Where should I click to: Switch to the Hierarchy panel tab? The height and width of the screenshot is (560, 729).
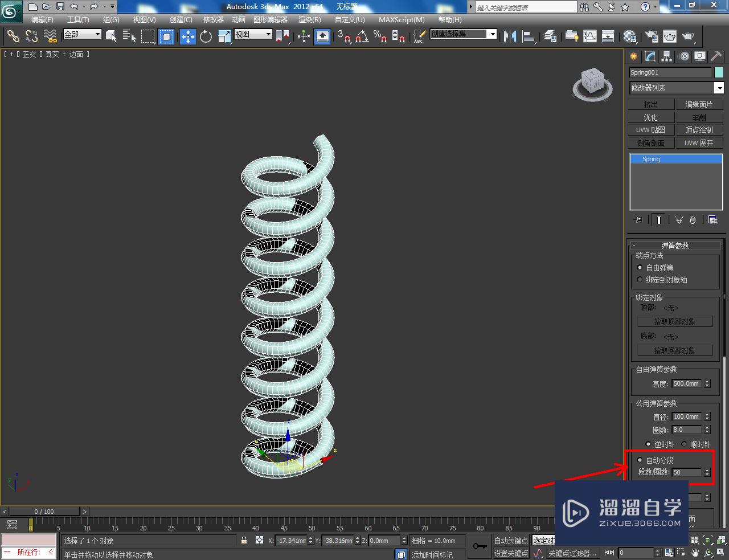[667, 56]
